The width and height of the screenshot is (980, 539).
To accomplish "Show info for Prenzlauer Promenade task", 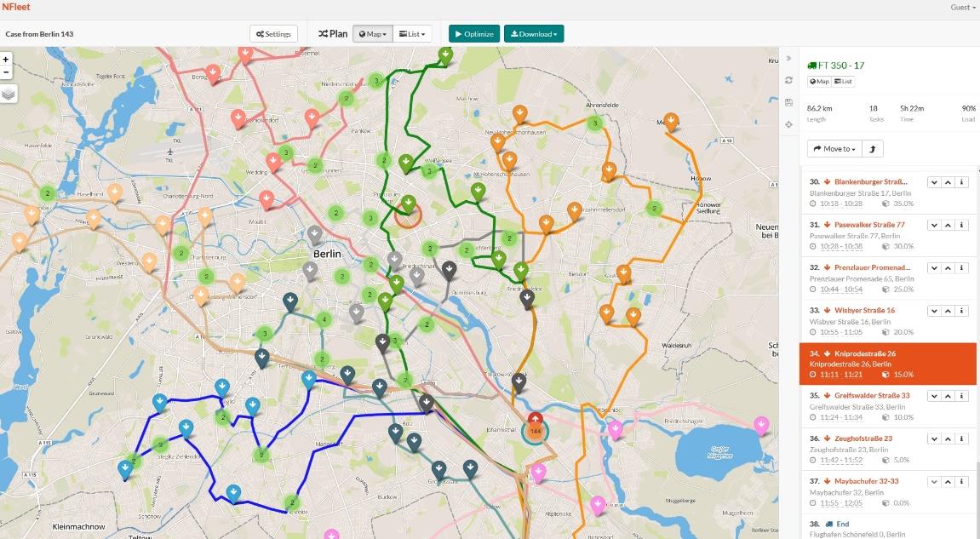I will [x=961, y=267].
